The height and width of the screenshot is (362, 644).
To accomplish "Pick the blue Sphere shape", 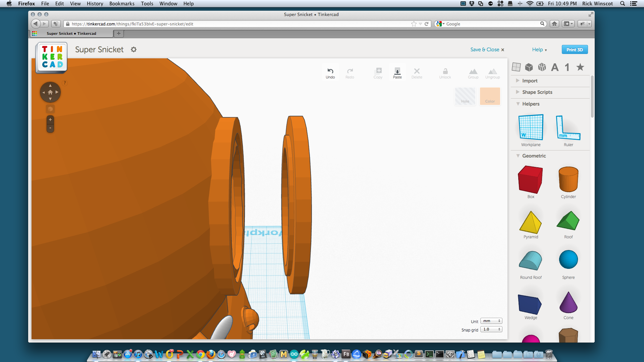I will click(x=569, y=259).
